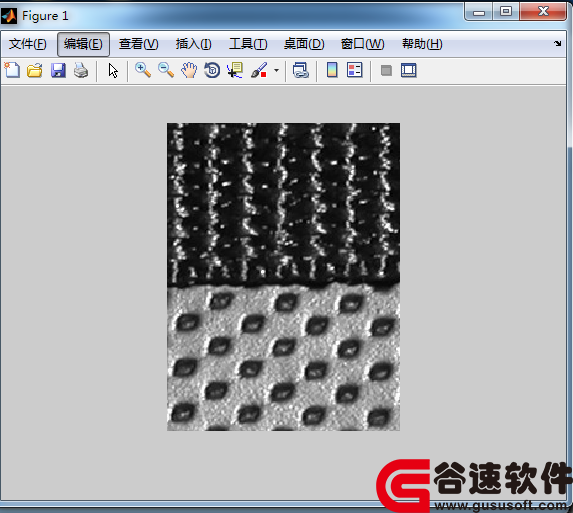
Task: Expand the brush color dropdown arrow
Action: [276, 70]
